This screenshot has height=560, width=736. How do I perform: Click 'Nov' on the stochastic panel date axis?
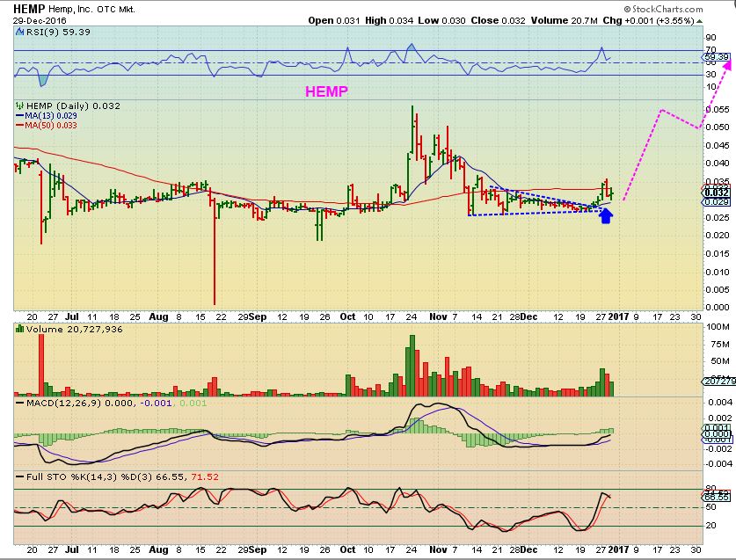click(438, 549)
